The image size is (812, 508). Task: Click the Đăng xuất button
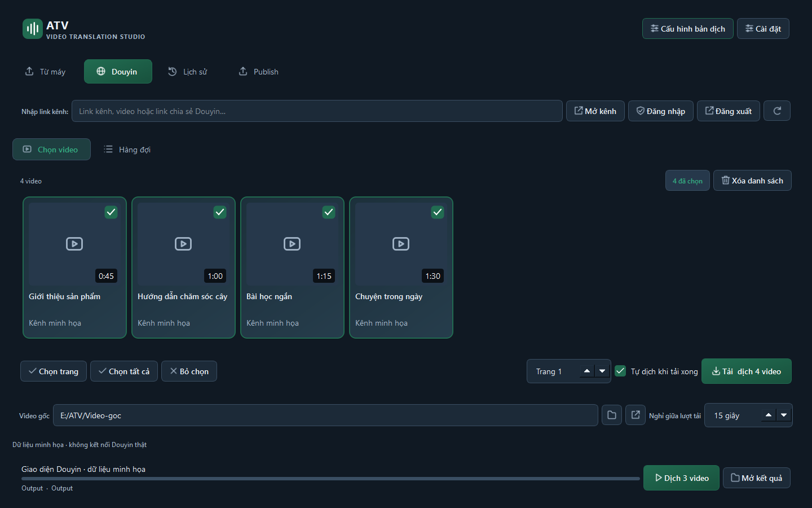729,111
